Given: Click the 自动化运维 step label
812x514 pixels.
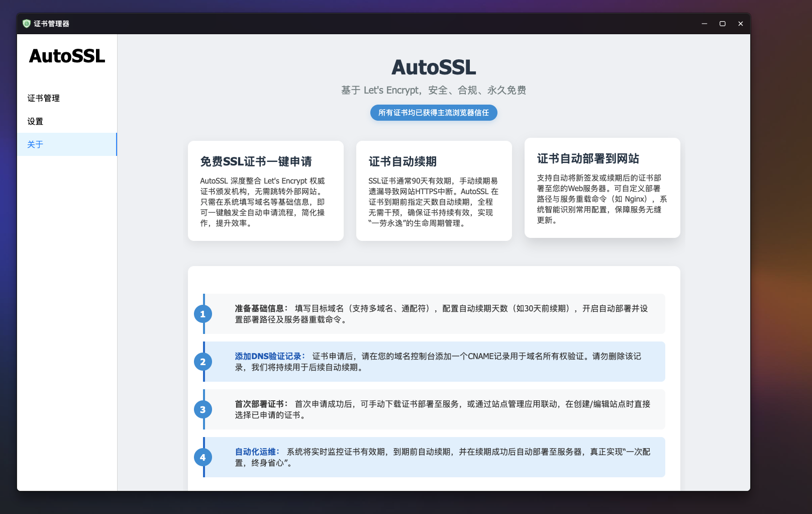Looking at the screenshot, I should pos(257,452).
